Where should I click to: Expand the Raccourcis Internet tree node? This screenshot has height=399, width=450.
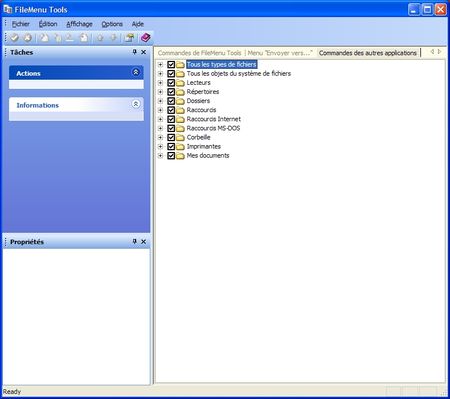(160, 119)
